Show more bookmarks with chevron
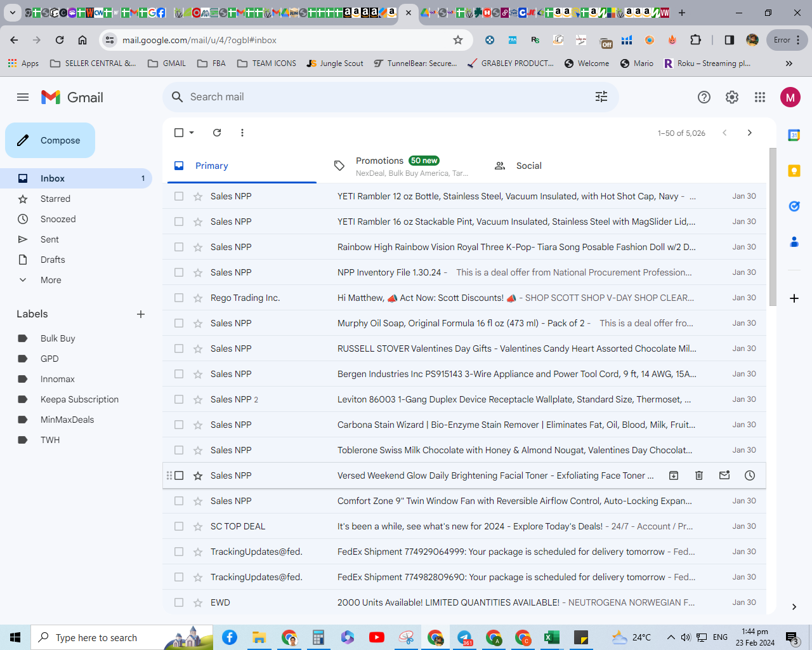The width and height of the screenshot is (812, 650). (789, 63)
